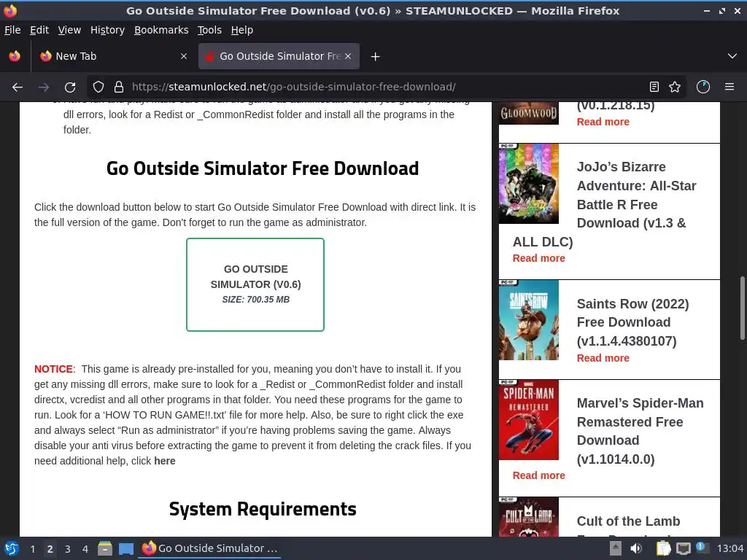
Task: Click the 'here' help link in notice
Action: coord(165,461)
